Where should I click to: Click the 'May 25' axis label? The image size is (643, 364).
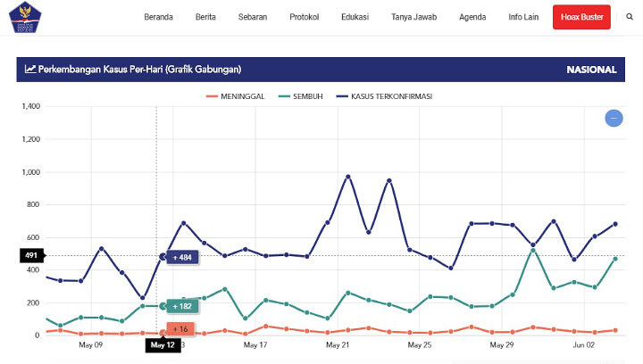[420, 345]
